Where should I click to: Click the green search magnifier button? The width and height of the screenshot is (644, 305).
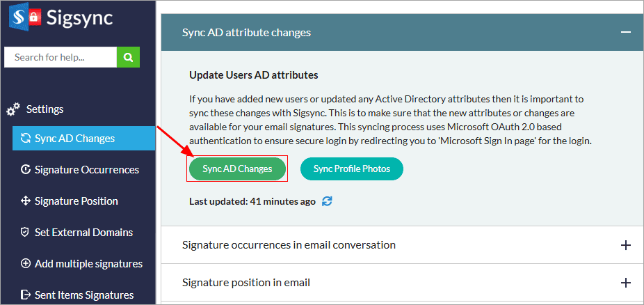[128, 57]
